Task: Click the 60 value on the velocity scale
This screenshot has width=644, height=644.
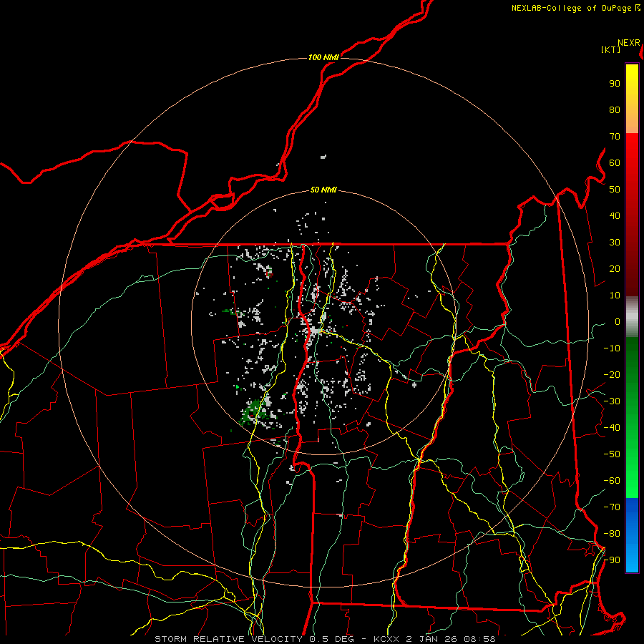Action: (615, 162)
